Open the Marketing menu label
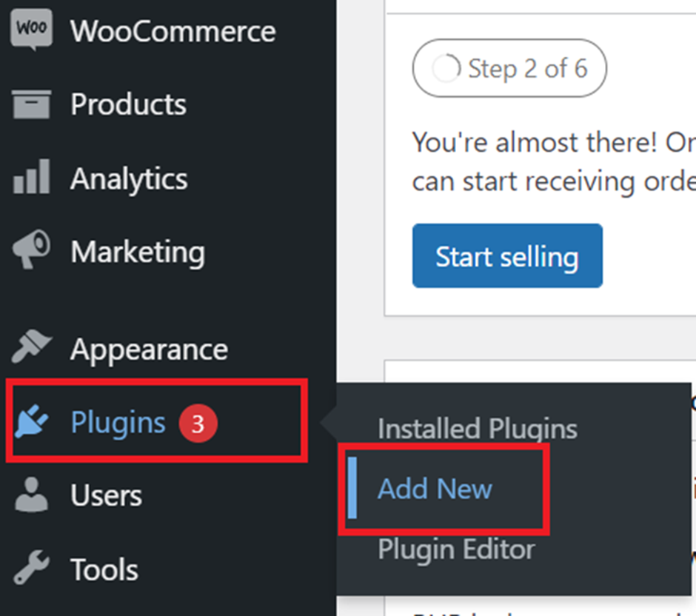The width and height of the screenshot is (696, 616). 138,252
